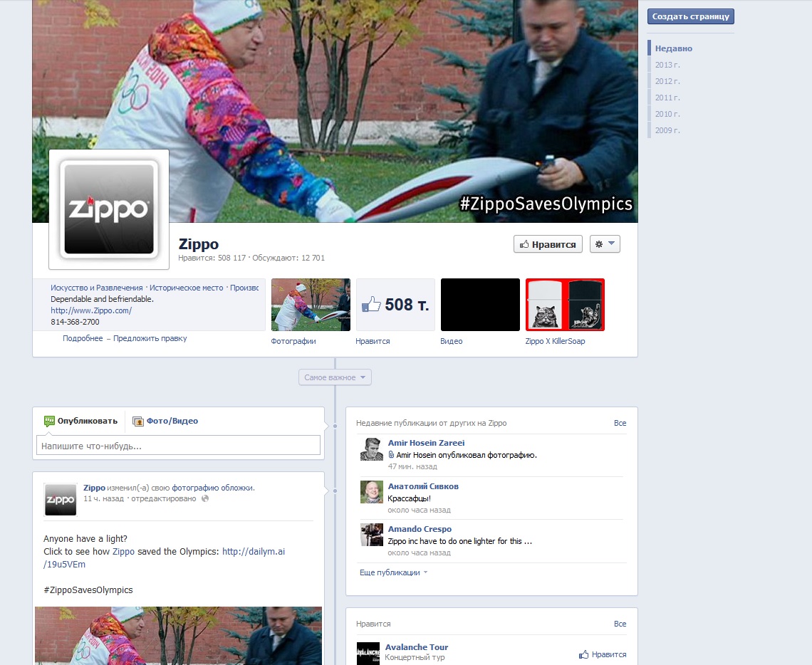Expand Еще публикации list
This screenshot has width=812, height=665.
(x=394, y=572)
